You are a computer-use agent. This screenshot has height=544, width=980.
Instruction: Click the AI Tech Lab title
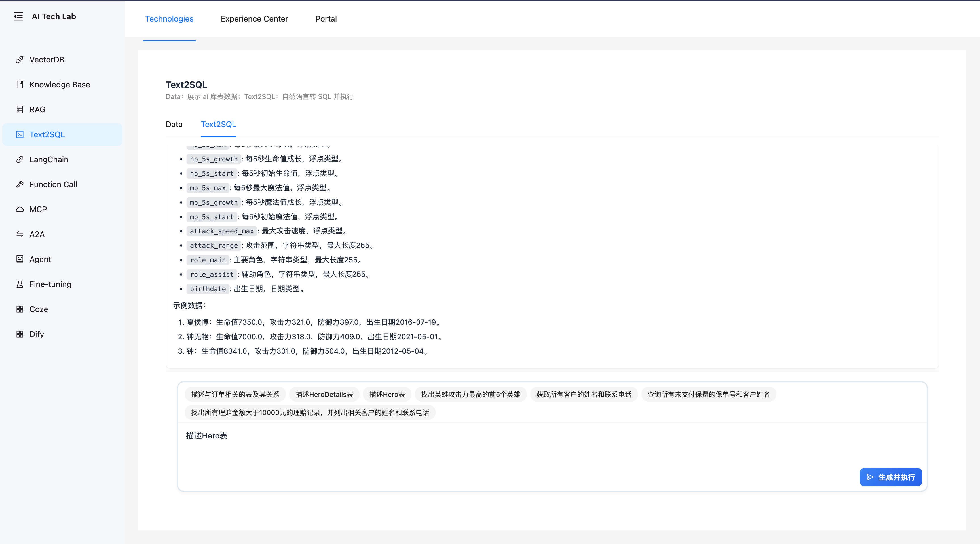54,16
